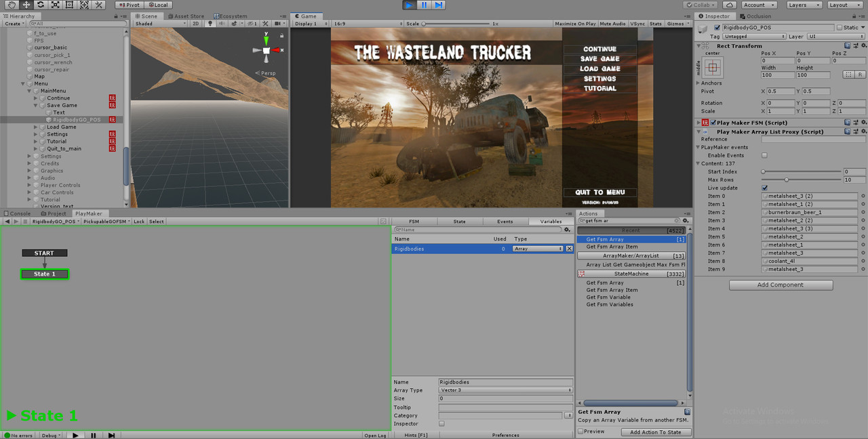The height and width of the screenshot is (439, 868).
Task: Select the combined Transform tool
Action: point(84,5)
